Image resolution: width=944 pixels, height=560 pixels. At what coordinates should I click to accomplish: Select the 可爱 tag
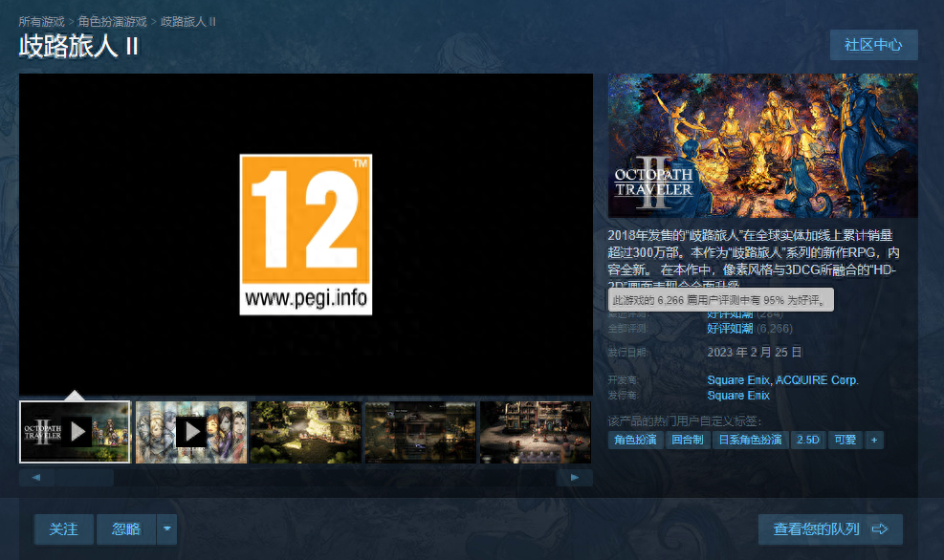point(845,440)
